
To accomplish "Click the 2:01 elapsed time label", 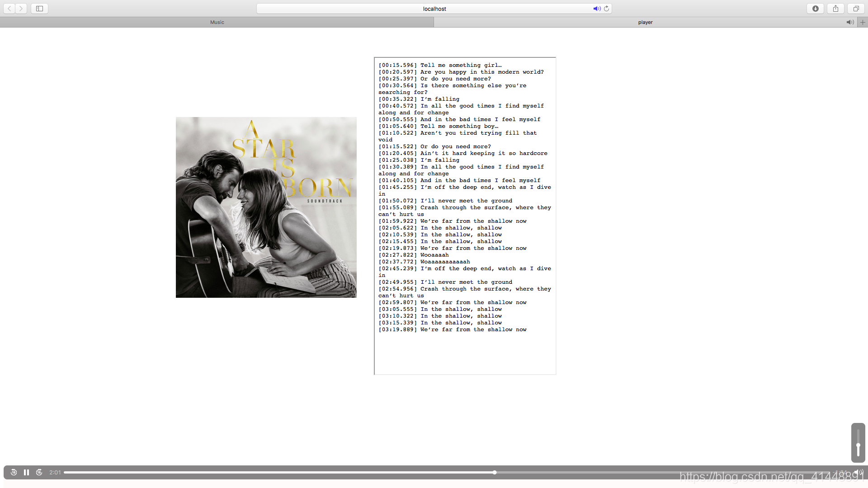I will click(x=55, y=472).
